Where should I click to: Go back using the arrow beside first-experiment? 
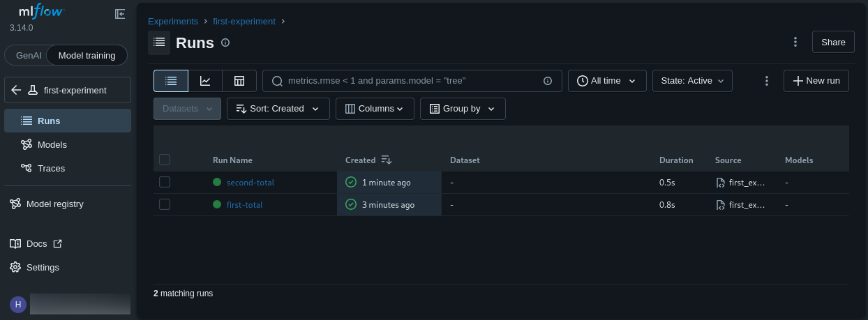click(x=16, y=90)
